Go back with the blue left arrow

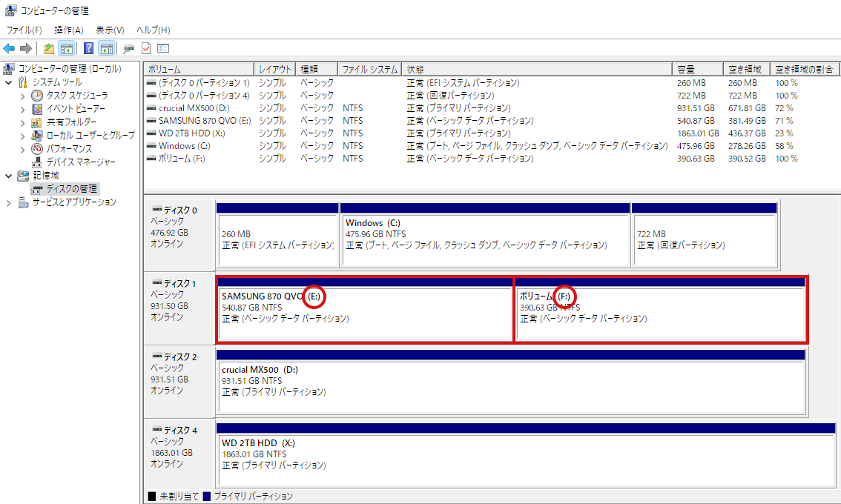(9, 49)
